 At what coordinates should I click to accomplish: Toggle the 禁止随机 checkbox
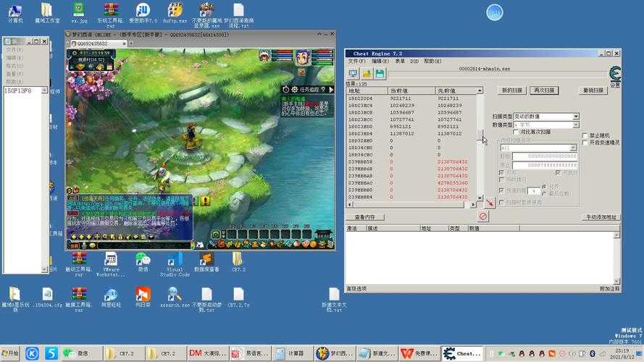point(585,135)
